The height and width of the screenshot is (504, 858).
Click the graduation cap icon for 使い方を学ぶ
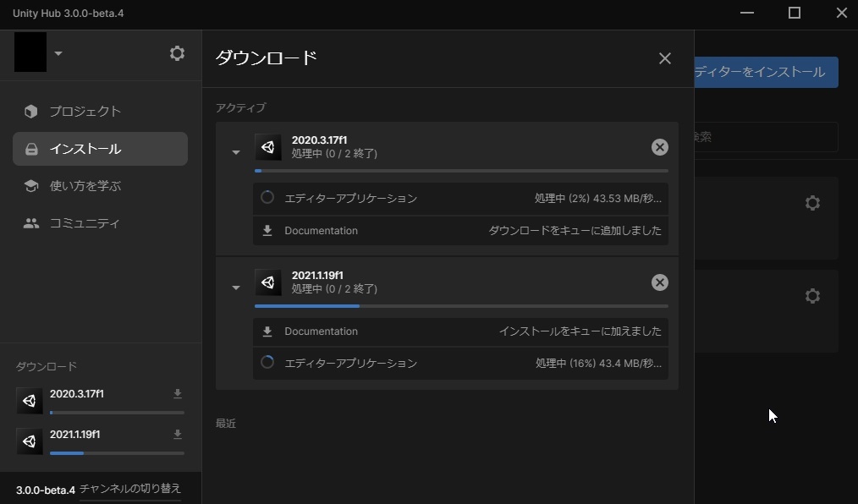point(31,186)
